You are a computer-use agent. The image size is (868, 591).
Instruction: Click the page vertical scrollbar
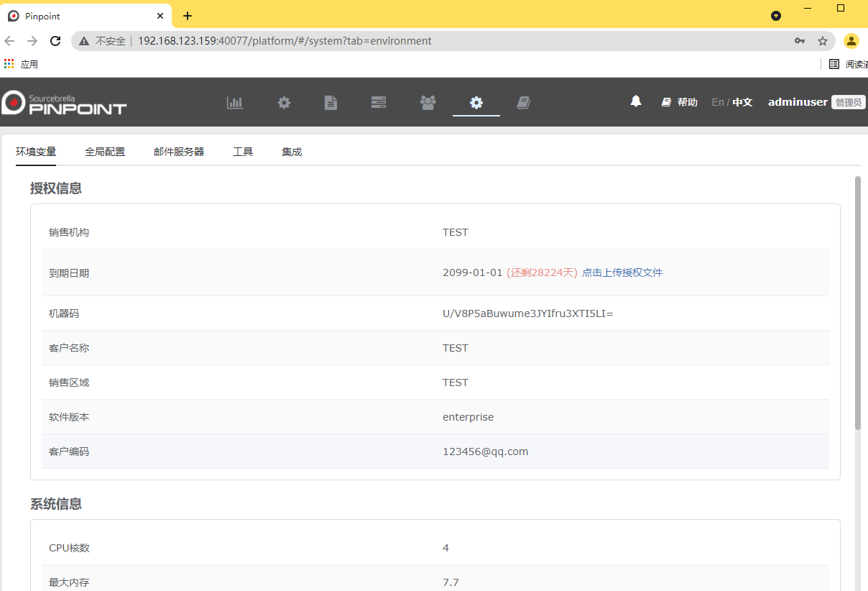[x=857, y=302]
